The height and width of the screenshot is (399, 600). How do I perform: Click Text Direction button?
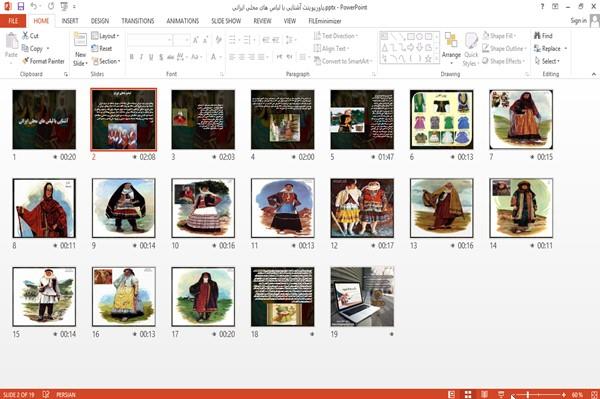(336, 36)
